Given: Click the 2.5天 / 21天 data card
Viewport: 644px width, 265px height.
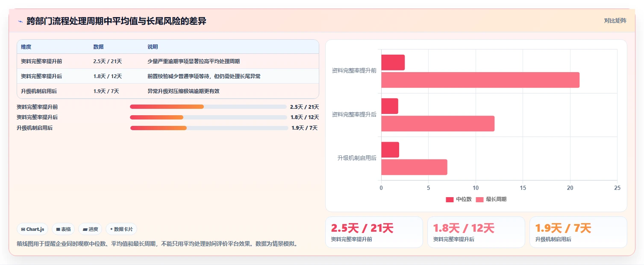Looking at the screenshot, I should (374, 232).
